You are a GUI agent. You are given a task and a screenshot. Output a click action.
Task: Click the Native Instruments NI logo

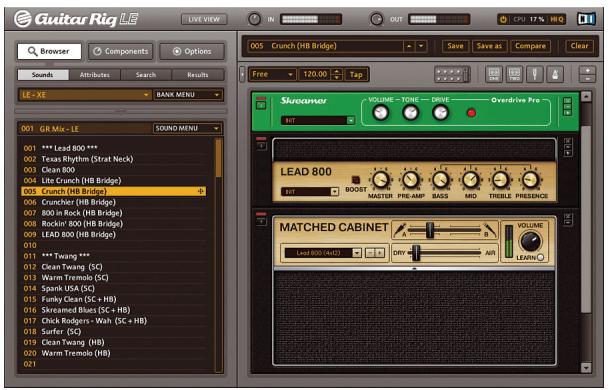[x=586, y=19]
